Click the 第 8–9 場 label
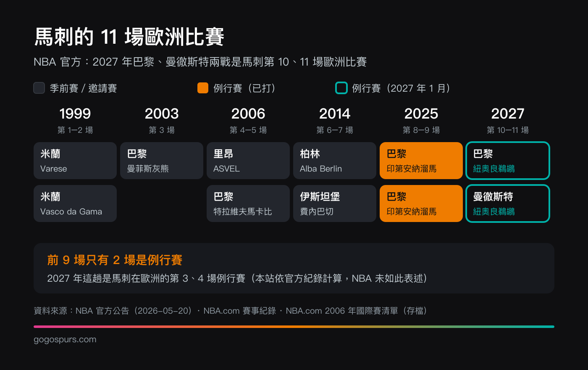Screen dimensions: 588x370 (x=421, y=130)
